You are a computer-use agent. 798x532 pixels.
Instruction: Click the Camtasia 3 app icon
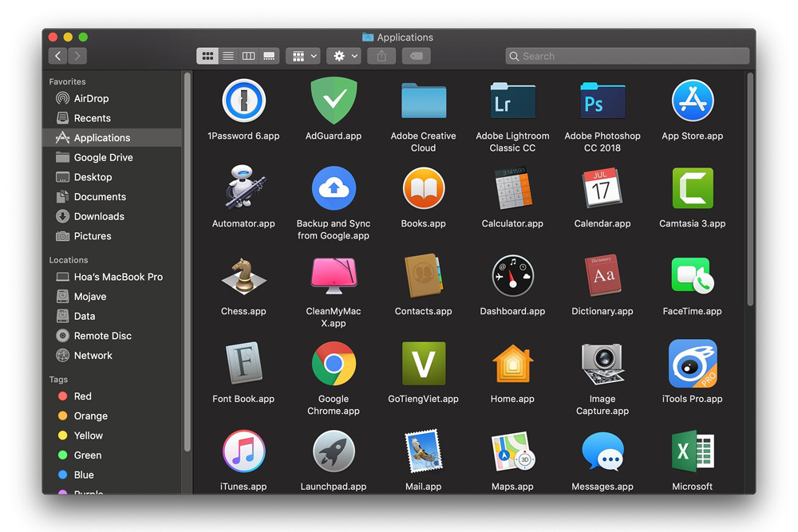[x=693, y=188]
